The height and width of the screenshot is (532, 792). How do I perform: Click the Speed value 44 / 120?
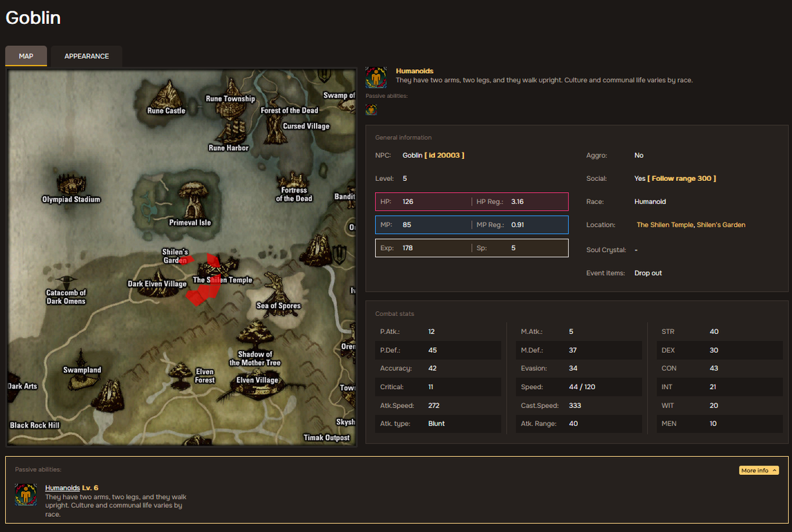(582, 386)
